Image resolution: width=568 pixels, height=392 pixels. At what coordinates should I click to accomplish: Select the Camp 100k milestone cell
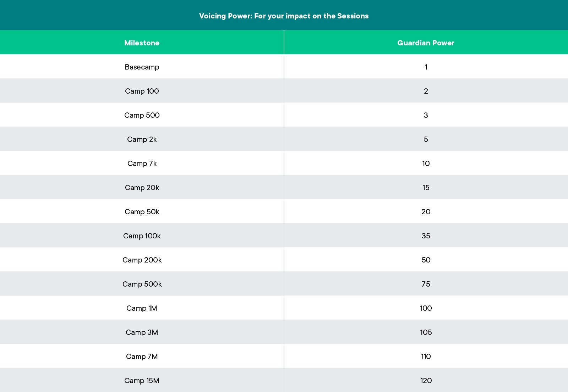142,236
